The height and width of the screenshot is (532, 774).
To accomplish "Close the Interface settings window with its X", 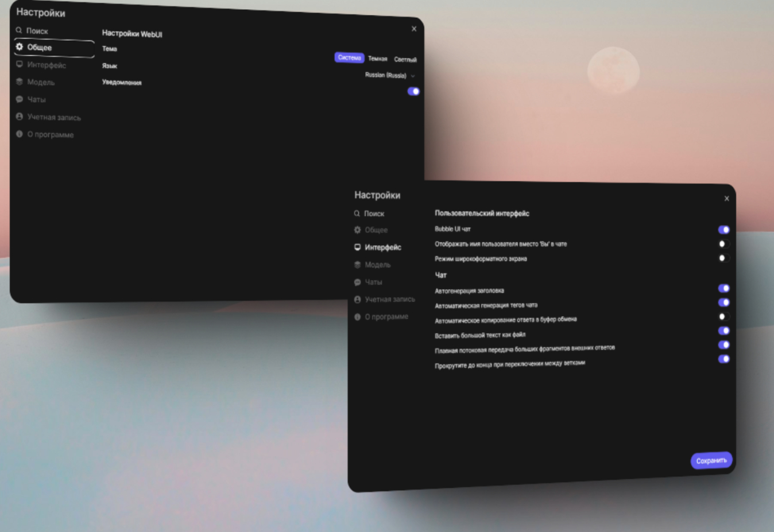I will click(727, 199).
